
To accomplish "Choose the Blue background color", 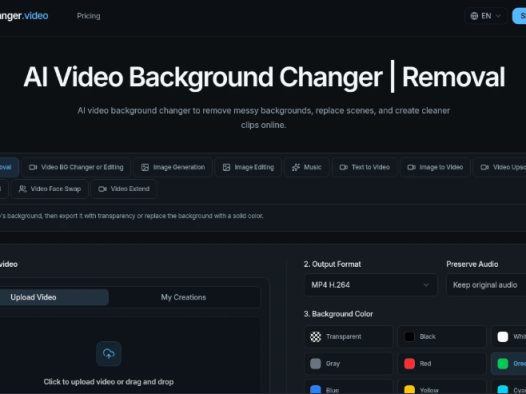I will click(349, 388).
